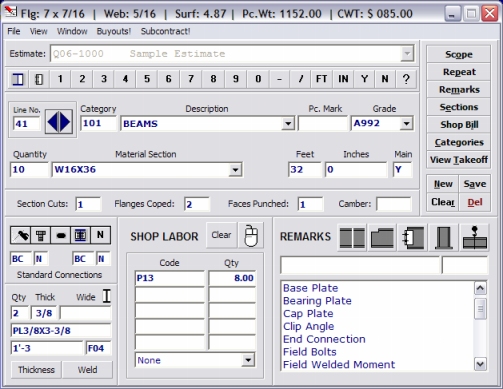Click the View Takeoff button
The image size is (503, 389).
459,160
